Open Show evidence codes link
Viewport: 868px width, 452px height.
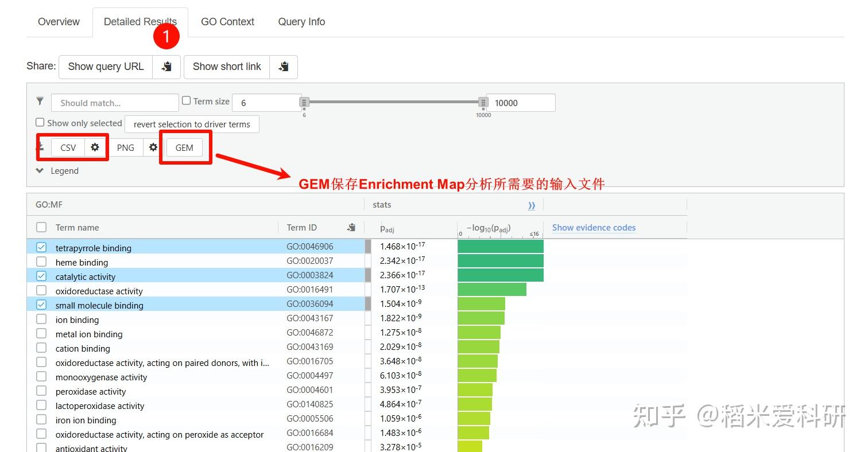tap(593, 227)
